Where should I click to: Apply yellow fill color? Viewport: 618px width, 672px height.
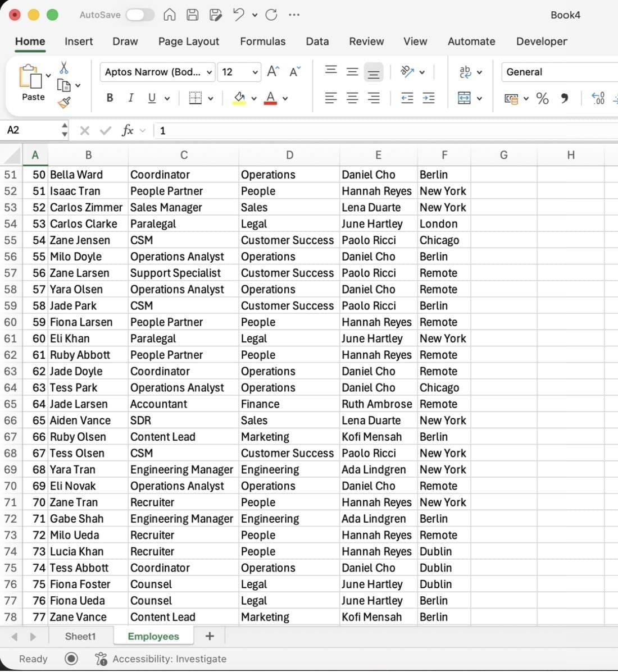tap(239, 98)
